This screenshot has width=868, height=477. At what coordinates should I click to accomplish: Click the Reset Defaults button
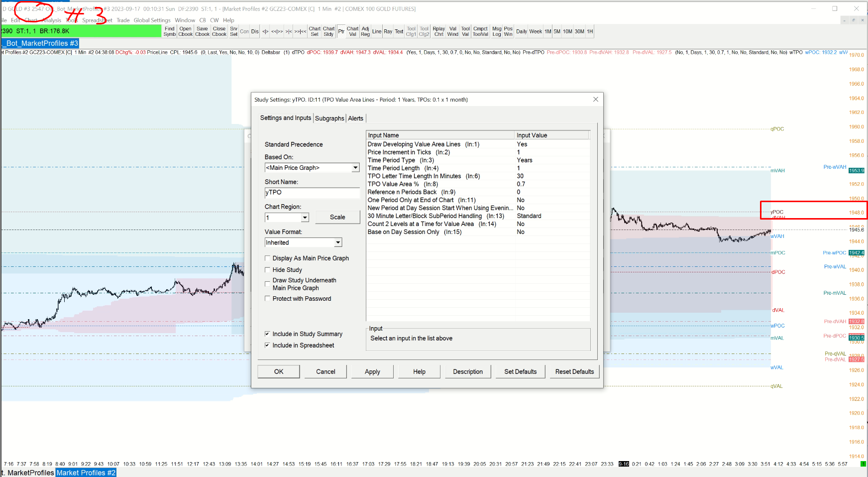(575, 371)
